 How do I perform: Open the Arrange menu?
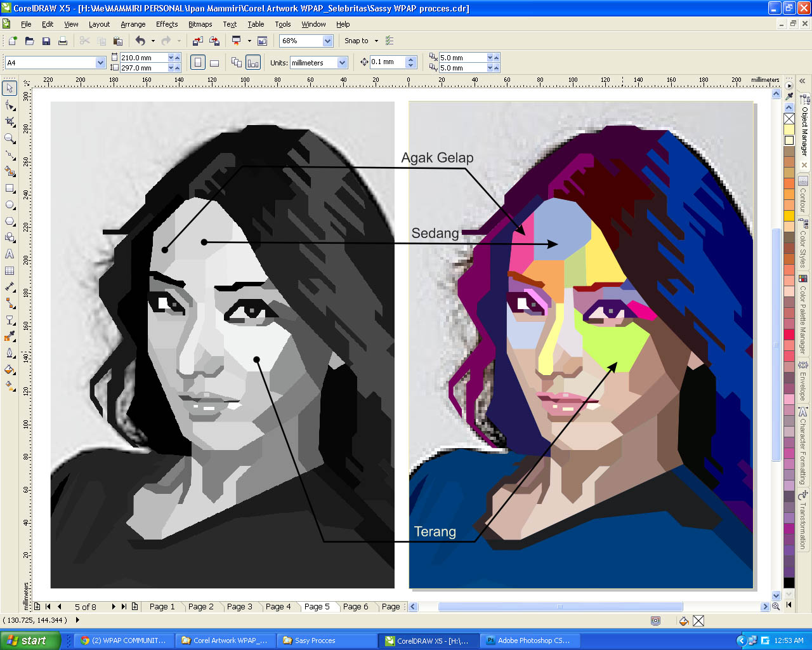(133, 24)
